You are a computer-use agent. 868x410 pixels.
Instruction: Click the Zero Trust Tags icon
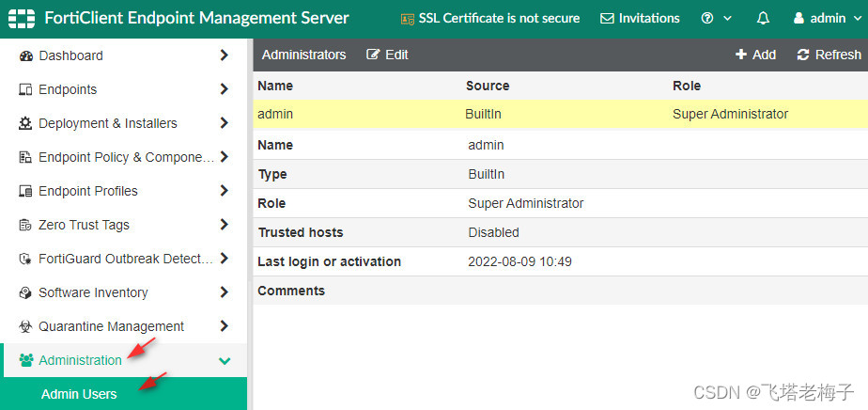(x=26, y=225)
